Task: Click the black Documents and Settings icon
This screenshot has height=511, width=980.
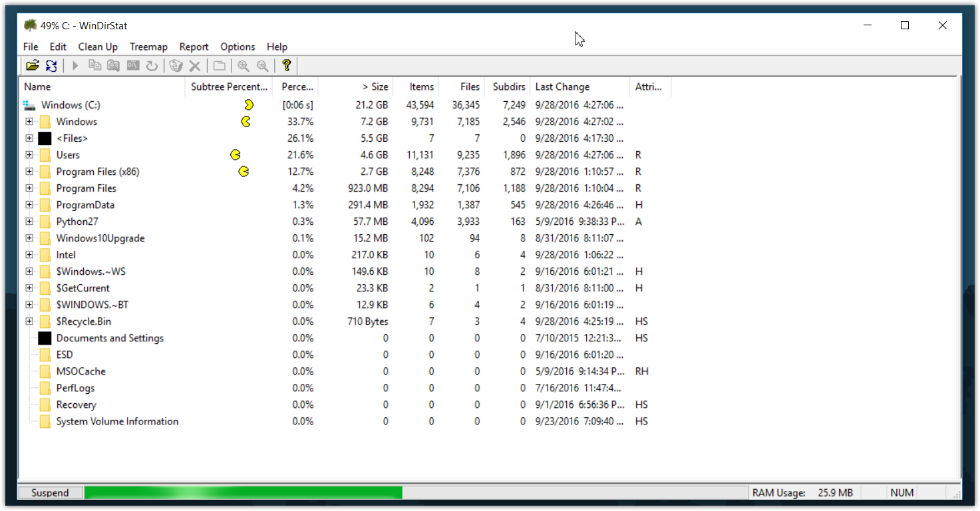Action: click(45, 338)
